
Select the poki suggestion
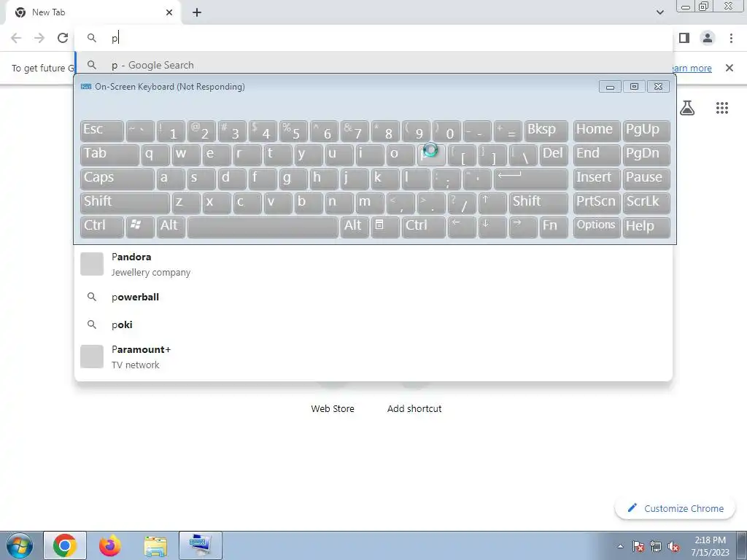click(x=373, y=324)
